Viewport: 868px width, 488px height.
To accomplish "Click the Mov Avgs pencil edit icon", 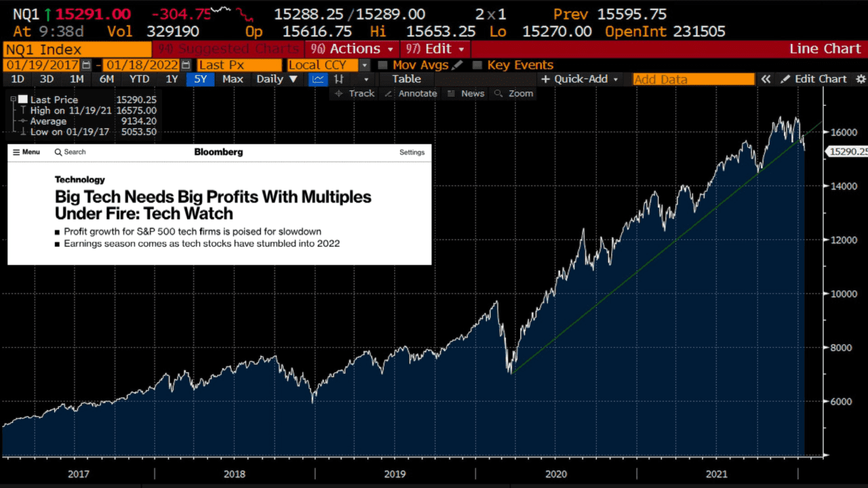I will pyautogui.click(x=458, y=65).
